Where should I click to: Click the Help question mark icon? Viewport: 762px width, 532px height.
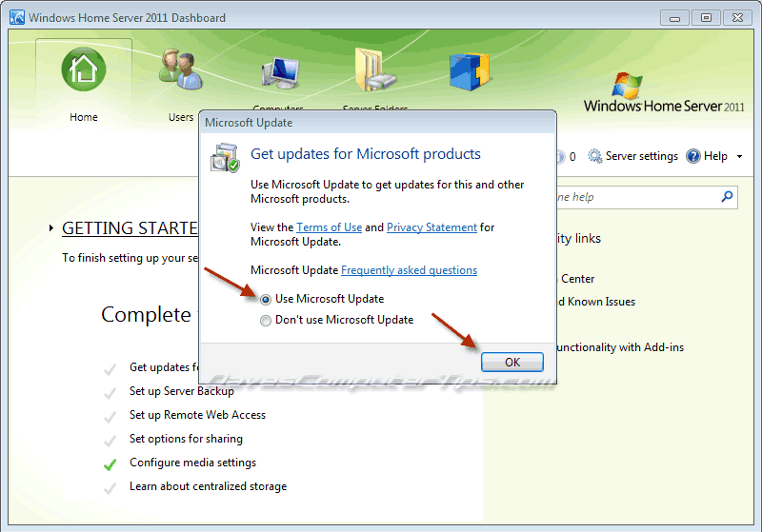click(693, 156)
